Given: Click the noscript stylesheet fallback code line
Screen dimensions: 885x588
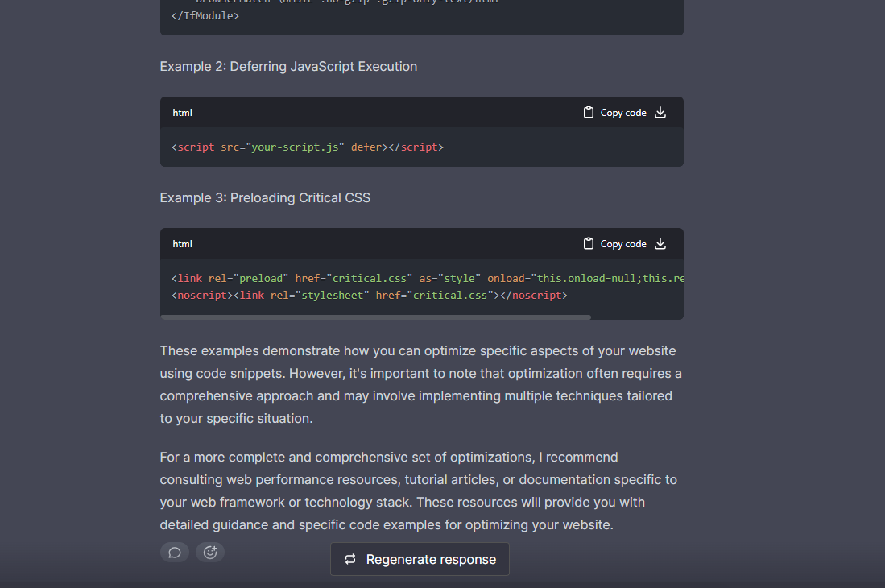Looking at the screenshot, I should [370, 296].
